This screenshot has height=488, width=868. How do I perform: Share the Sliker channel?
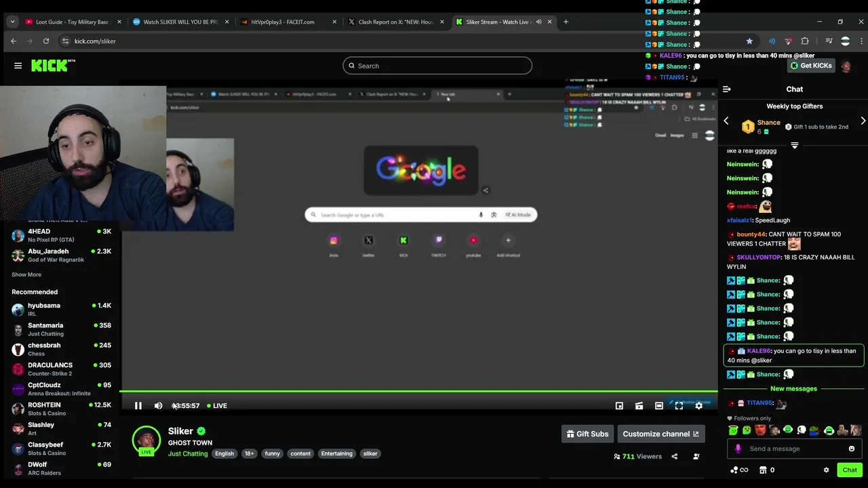coord(674,456)
